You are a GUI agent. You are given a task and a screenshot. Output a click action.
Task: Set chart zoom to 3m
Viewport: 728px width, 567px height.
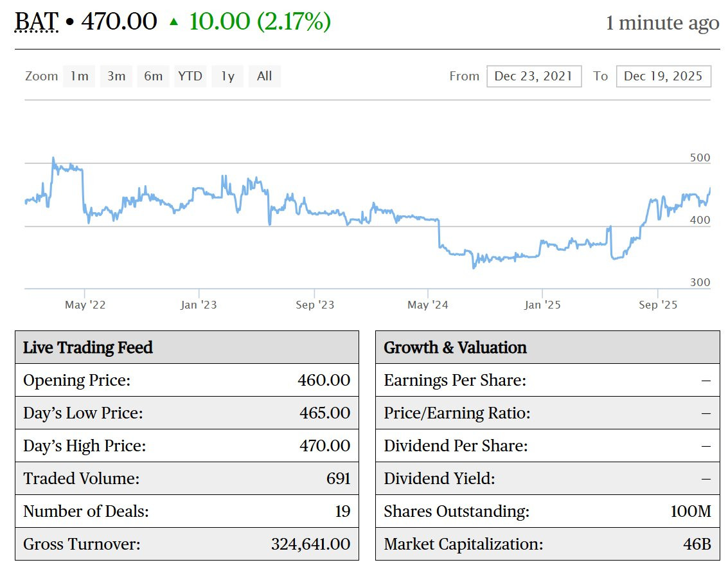coord(116,76)
